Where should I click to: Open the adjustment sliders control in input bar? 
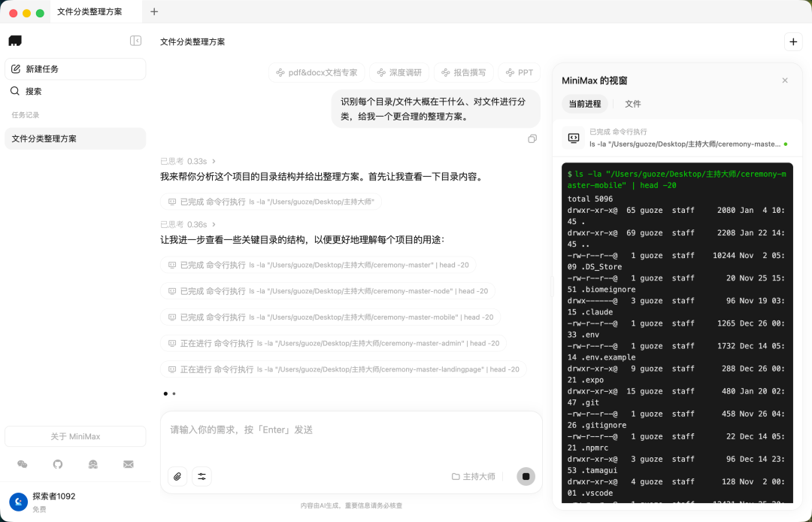click(201, 476)
